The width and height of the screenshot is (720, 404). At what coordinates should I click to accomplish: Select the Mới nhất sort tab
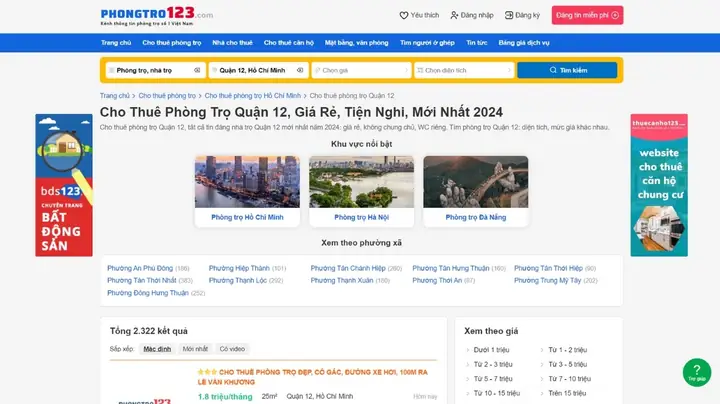point(195,349)
